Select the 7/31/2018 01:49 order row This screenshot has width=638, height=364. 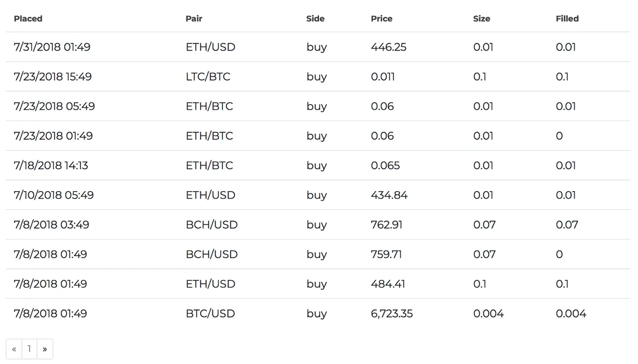click(x=318, y=47)
